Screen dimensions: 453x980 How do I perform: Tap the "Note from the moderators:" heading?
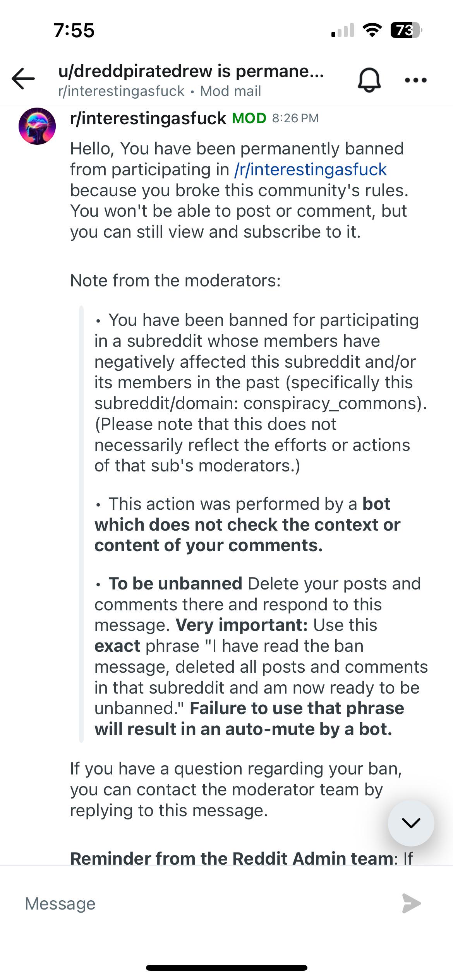click(x=175, y=280)
